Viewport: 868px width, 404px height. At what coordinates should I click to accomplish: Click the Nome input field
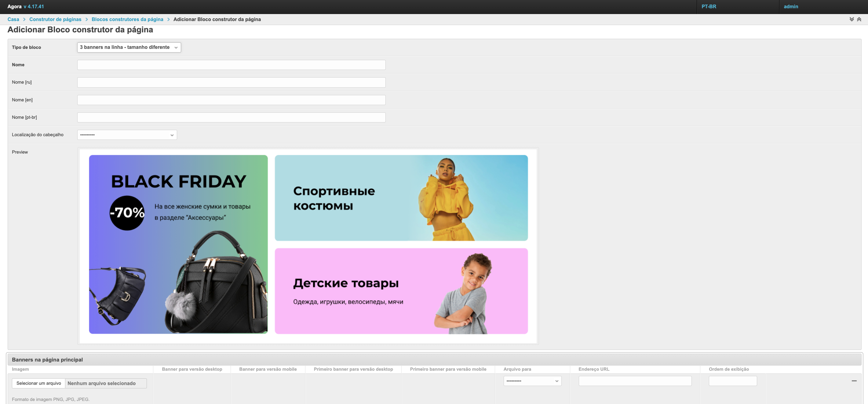click(231, 65)
